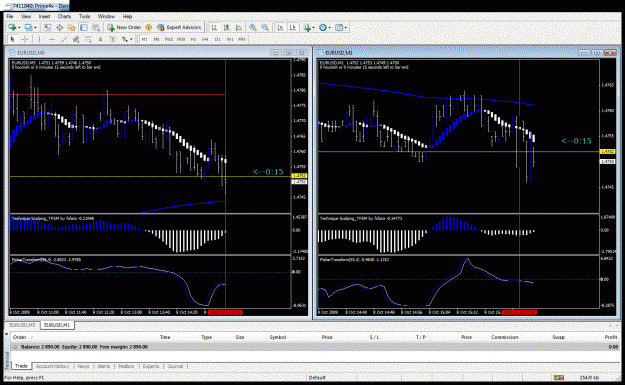Open the View menu
This screenshot has width=625, height=385.
click(26, 16)
